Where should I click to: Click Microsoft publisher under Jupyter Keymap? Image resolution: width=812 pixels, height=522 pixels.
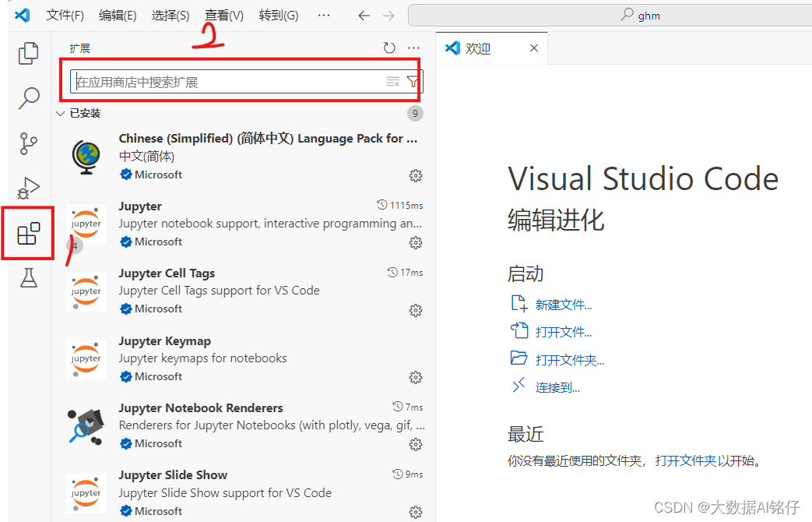[x=158, y=376]
